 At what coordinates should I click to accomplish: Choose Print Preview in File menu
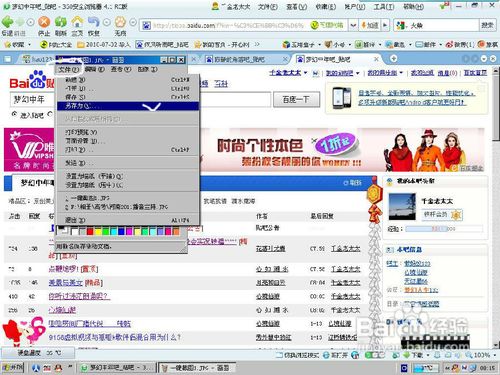(x=128, y=132)
